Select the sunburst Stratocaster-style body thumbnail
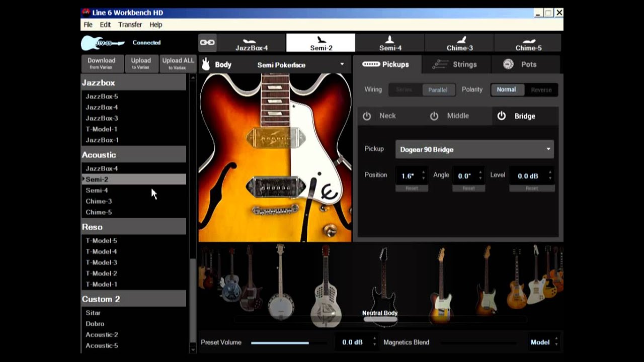 [x=487, y=281]
